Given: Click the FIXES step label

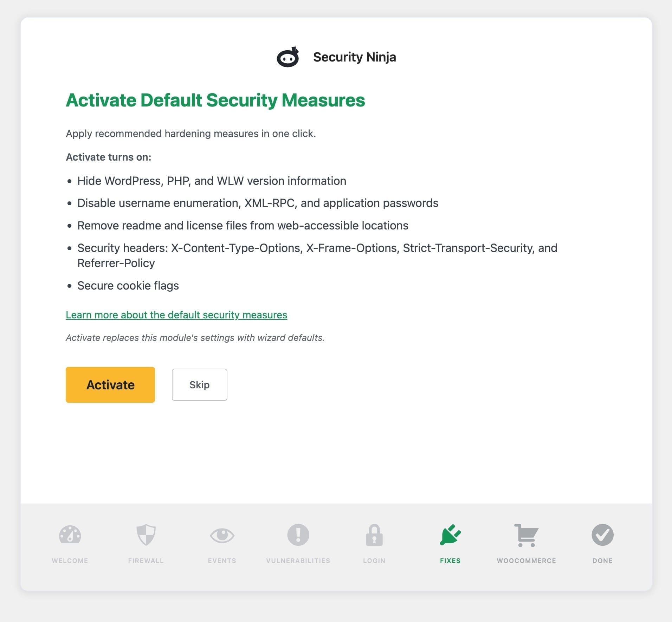Looking at the screenshot, I should click(450, 561).
